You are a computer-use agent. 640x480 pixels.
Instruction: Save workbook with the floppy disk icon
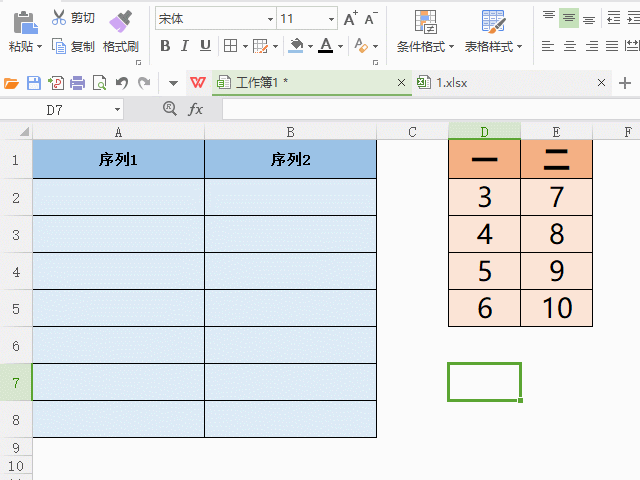point(34,83)
